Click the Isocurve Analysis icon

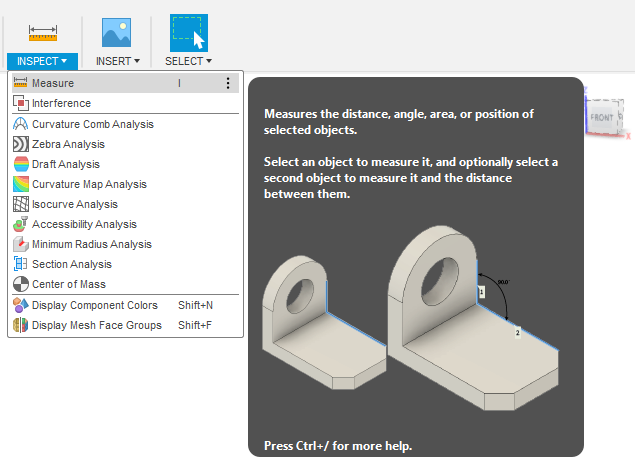click(x=21, y=204)
